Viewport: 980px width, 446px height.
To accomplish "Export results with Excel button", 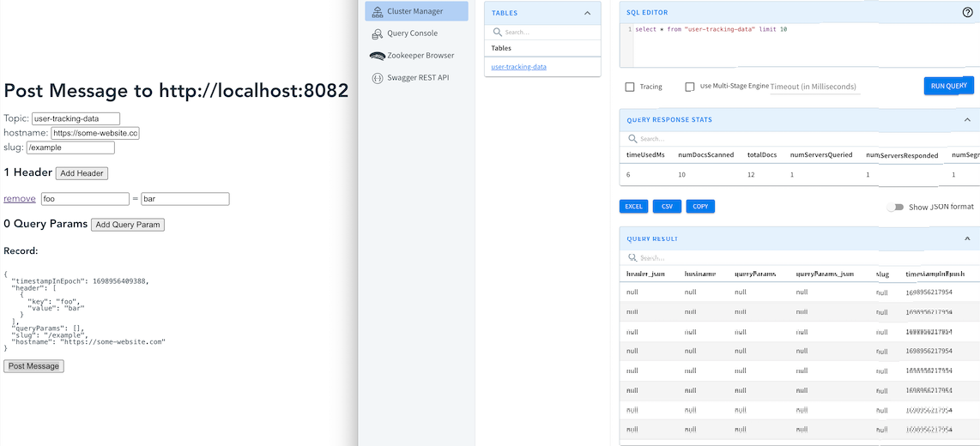I will [633, 206].
